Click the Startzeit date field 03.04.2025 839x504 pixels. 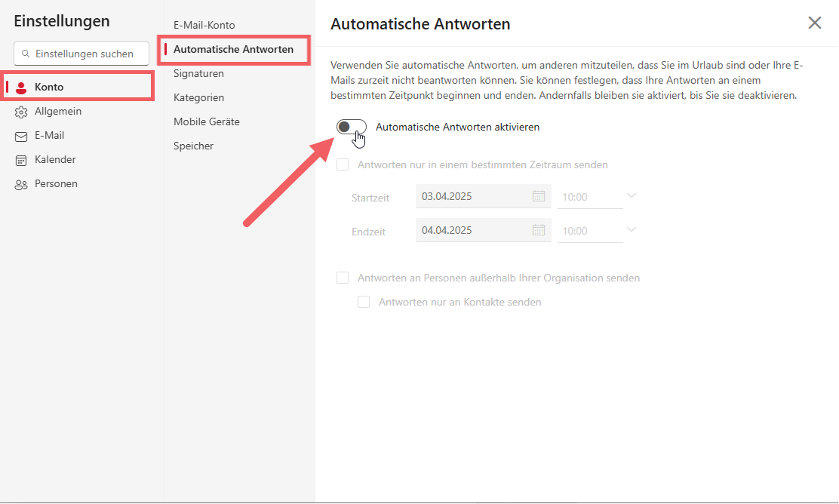point(483,196)
